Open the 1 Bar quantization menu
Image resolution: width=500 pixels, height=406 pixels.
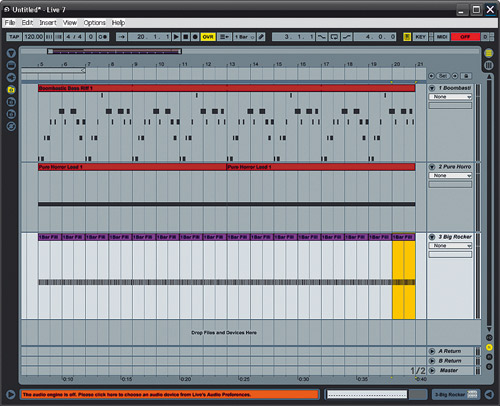tap(244, 37)
